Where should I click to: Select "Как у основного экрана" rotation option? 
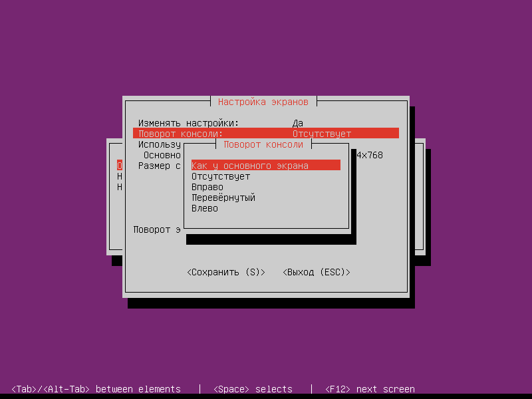click(x=250, y=166)
